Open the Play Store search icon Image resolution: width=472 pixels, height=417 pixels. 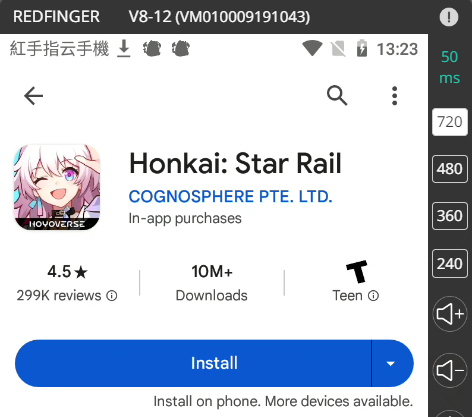(x=337, y=96)
